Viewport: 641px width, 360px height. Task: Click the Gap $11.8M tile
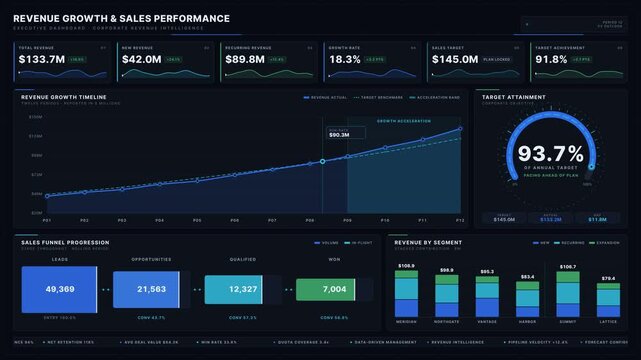point(597,218)
